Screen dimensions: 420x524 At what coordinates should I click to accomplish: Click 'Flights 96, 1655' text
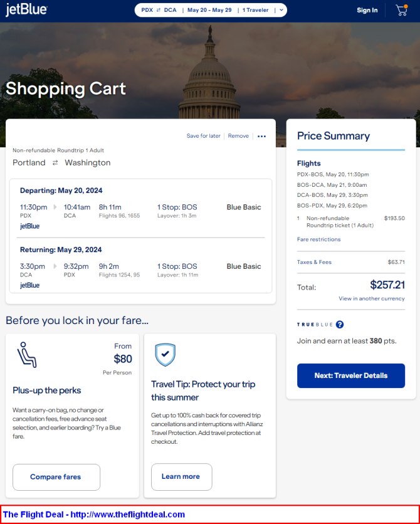[x=119, y=216]
